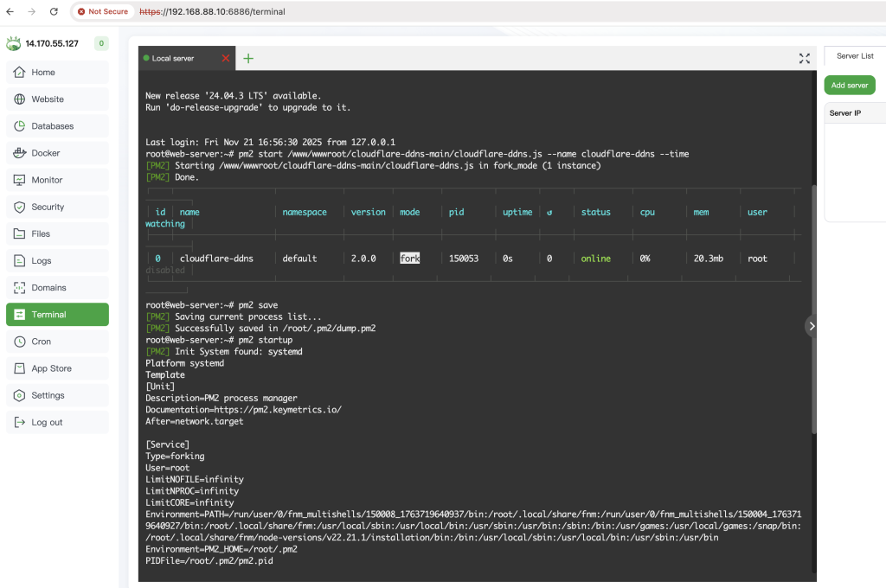Select the Server List tab
Image resolution: width=886 pixels, height=588 pixels.
pyautogui.click(x=855, y=56)
